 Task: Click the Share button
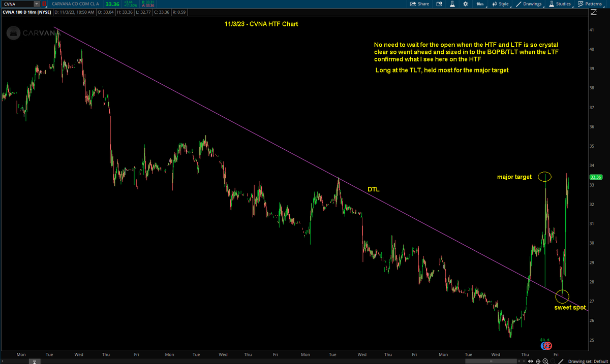coord(420,4)
